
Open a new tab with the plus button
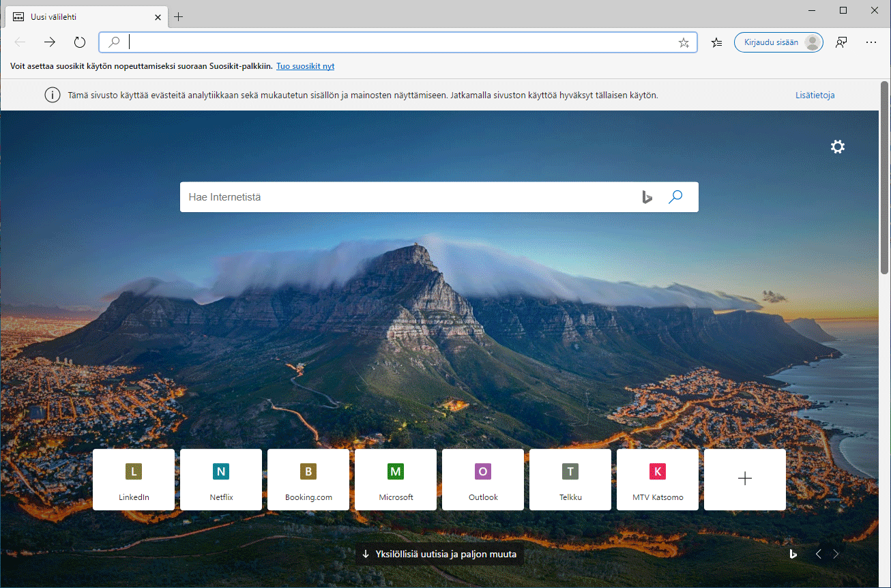pyautogui.click(x=179, y=16)
